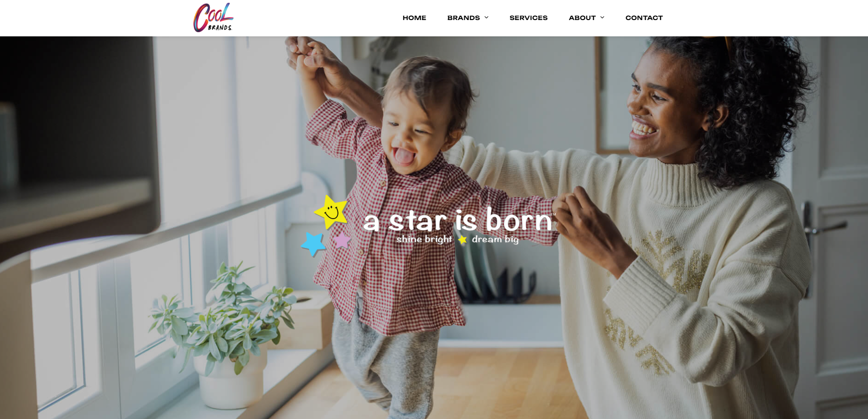Open the Cool Brands logo
The width and height of the screenshot is (868, 419).
click(x=214, y=18)
